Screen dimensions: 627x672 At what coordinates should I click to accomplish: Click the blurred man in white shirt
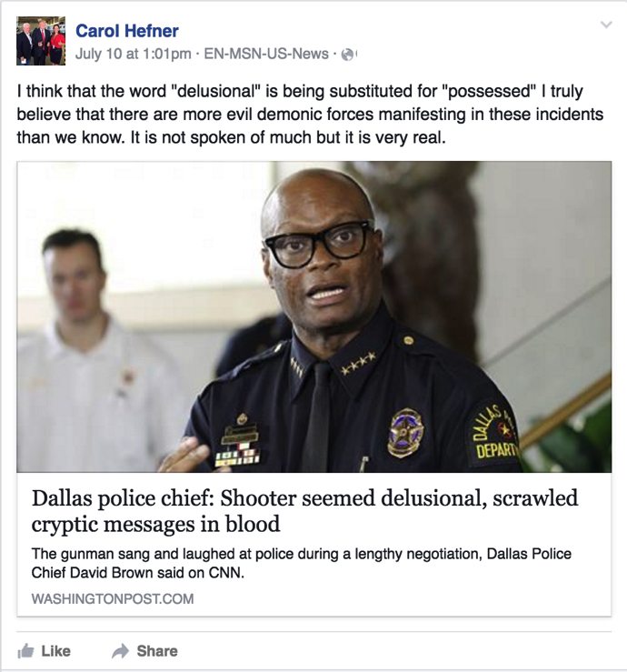96,351
